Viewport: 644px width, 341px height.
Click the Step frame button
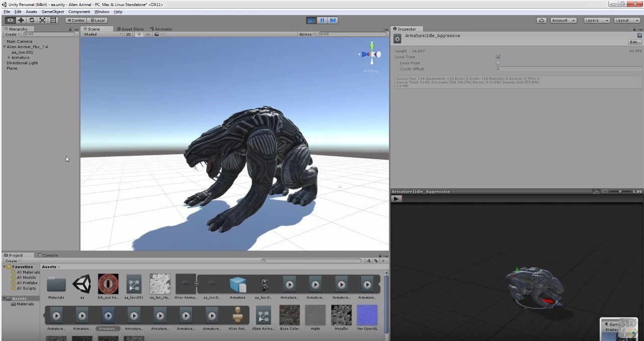[333, 20]
